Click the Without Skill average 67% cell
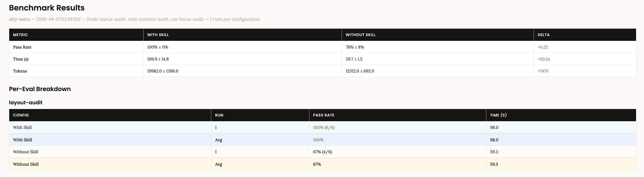 (x=397, y=164)
